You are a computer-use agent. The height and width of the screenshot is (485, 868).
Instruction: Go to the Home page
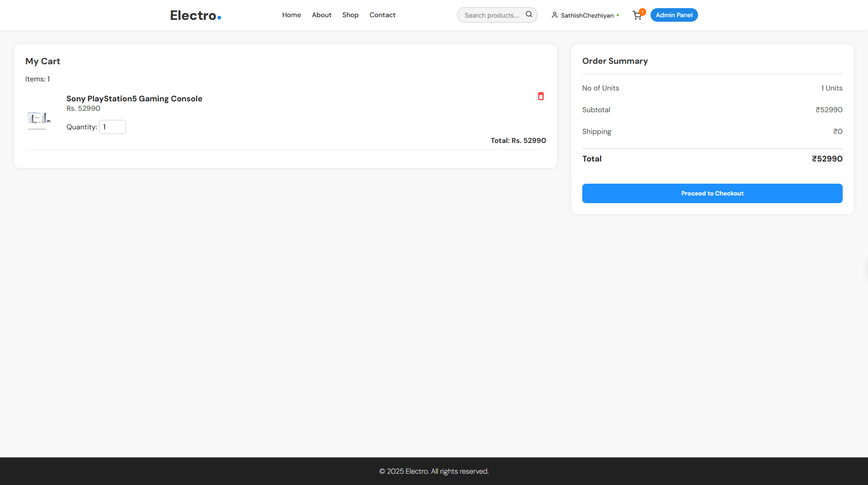click(291, 15)
